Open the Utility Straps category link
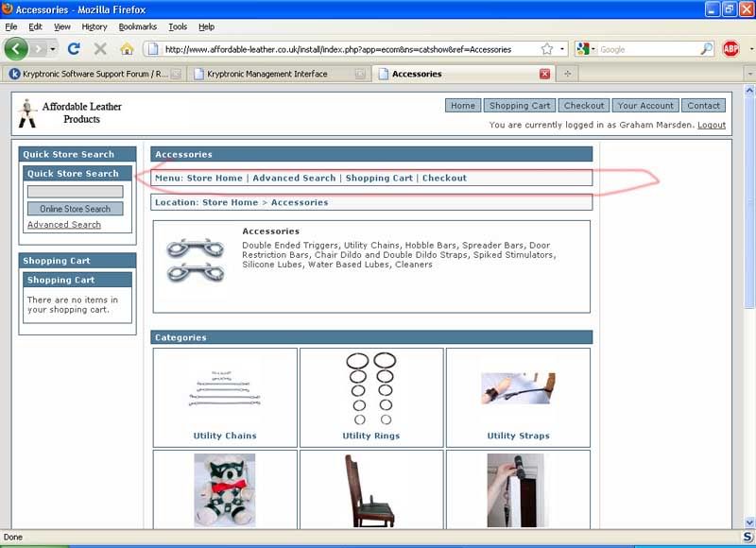 click(x=518, y=436)
